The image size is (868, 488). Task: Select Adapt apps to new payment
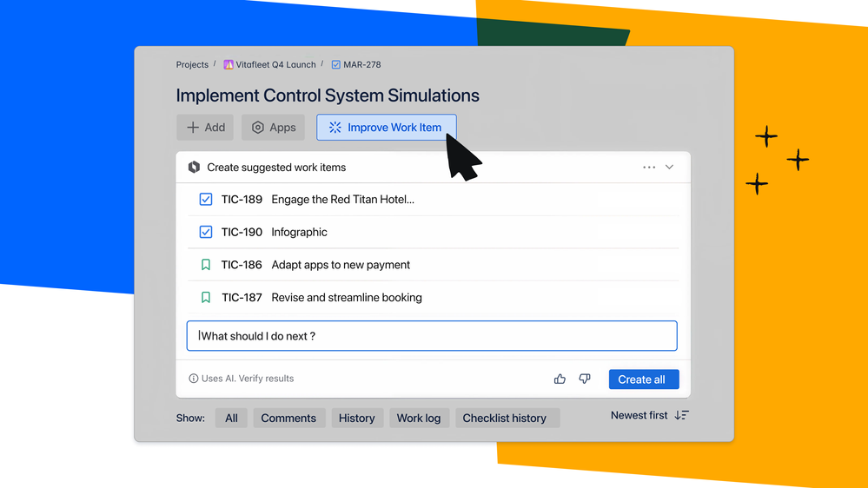tap(433, 265)
